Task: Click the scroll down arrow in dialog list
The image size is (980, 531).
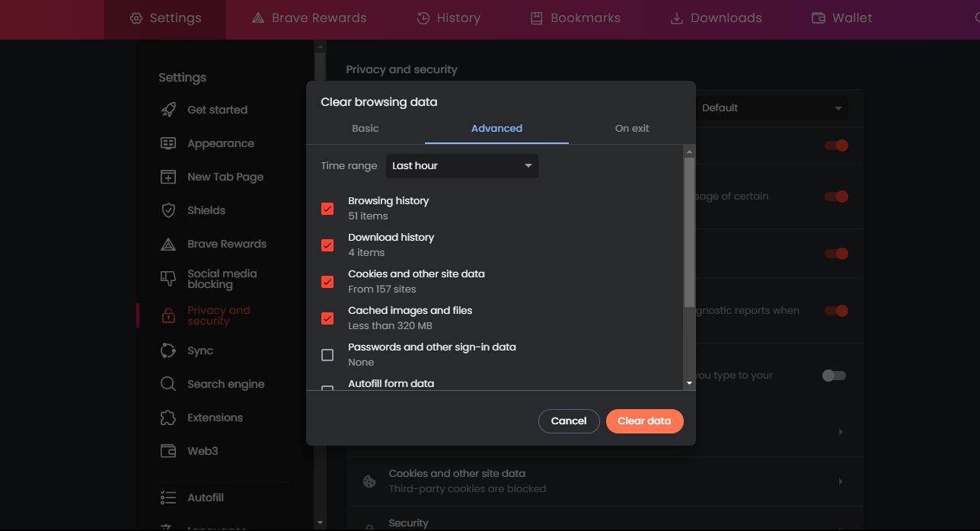Action: point(689,383)
